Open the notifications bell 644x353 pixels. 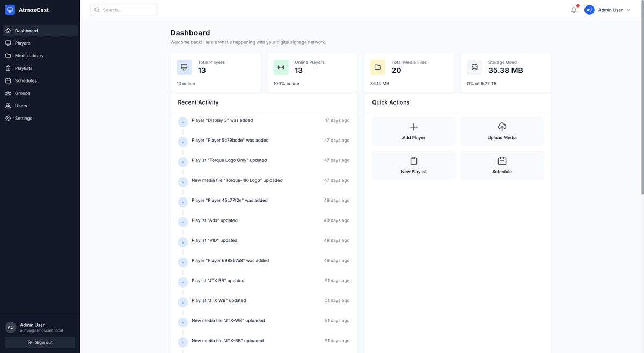pyautogui.click(x=574, y=10)
